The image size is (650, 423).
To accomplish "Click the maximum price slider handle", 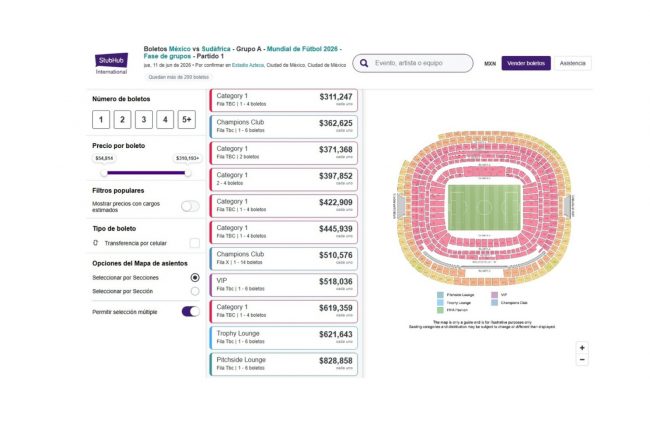I will (x=187, y=172).
